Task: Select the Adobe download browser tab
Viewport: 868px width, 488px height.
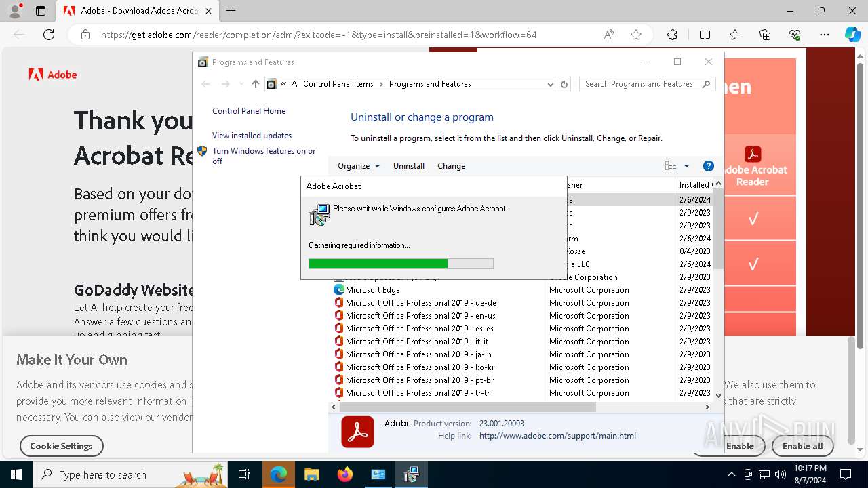Action: point(137,11)
